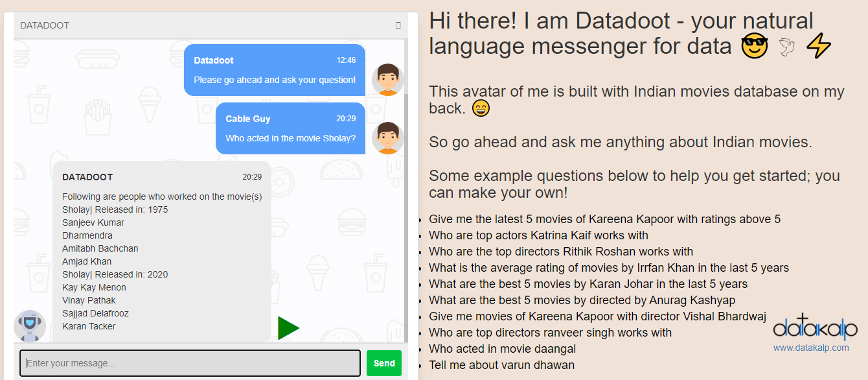
Task: Click the Datadoot robot avatar icon
Action: (x=30, y=326)
